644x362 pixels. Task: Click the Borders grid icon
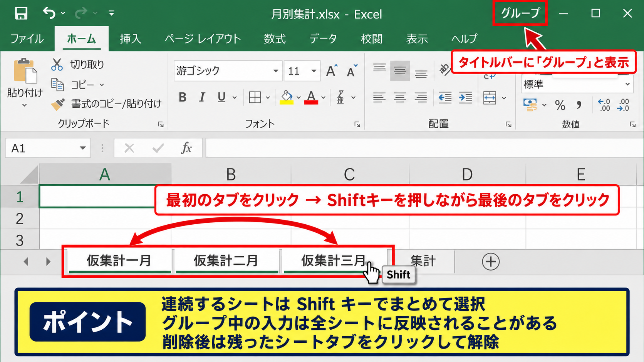click(x=255, y=97)
